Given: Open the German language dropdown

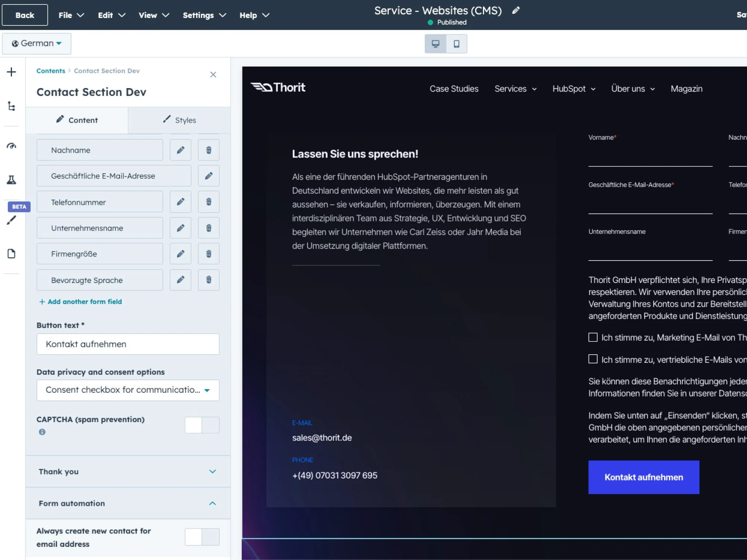Looking at the screenshot, I should click(x=37, y=44).
